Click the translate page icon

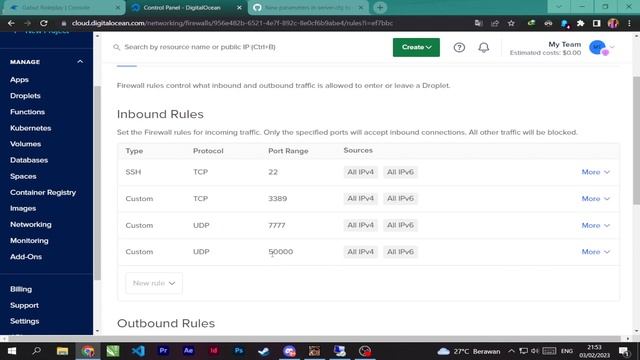click(478, 23)
